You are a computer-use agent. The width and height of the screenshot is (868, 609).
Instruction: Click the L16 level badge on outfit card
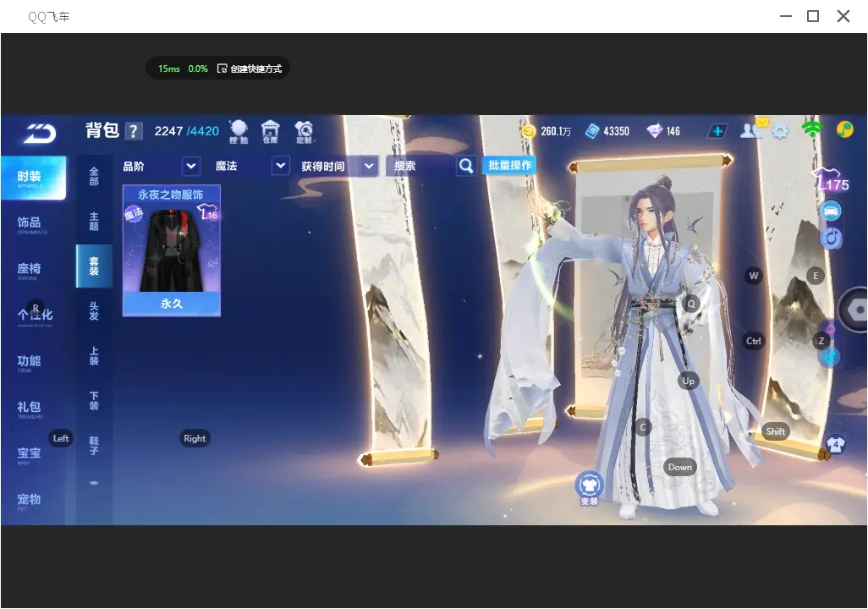click(208, 212)
